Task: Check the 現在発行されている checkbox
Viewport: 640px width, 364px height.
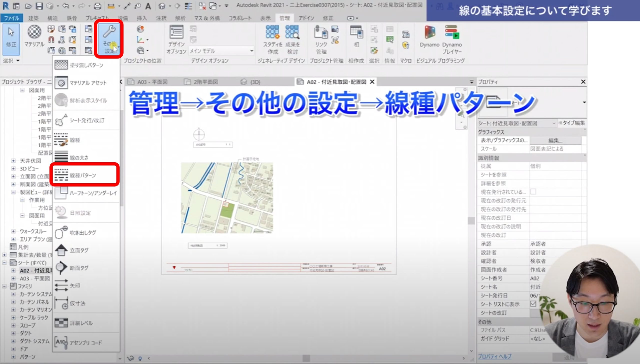Action: 533,192
